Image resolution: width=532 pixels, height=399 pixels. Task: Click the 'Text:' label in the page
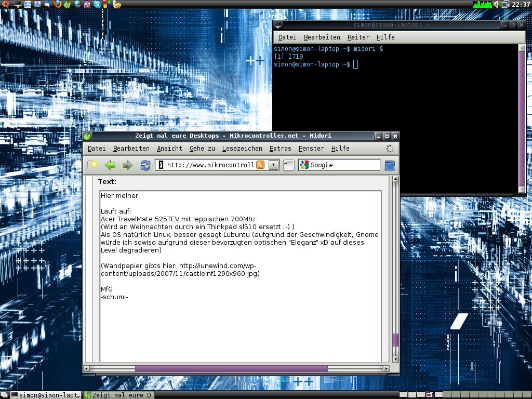[107, 181]
